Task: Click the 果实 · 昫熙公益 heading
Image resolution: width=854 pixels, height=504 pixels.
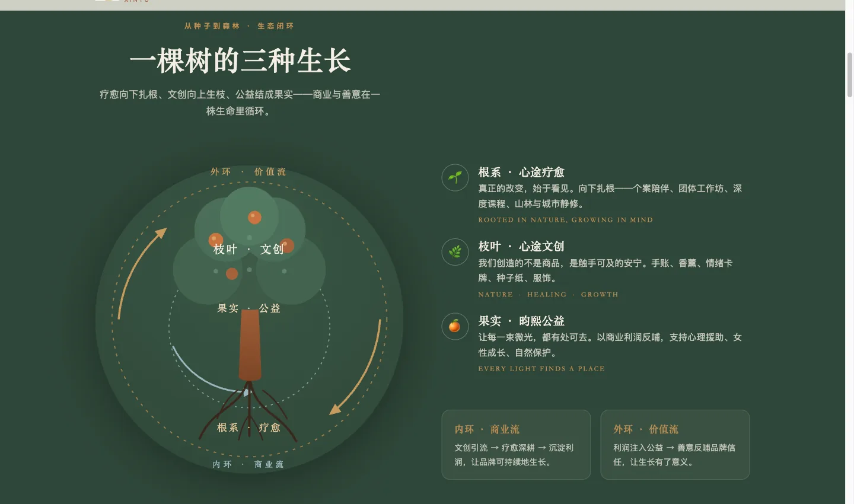Action: (x=521, y=321)
